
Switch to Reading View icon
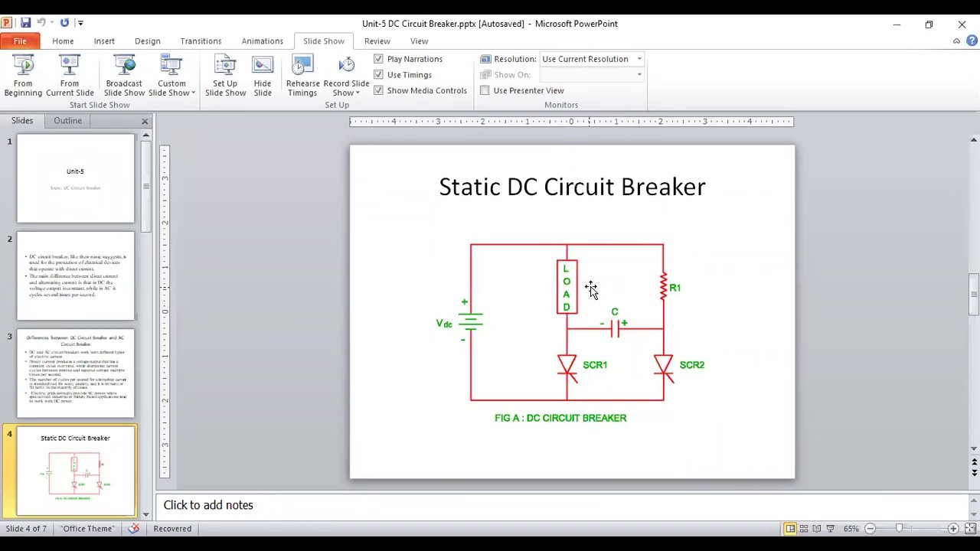tap(817, 529)
